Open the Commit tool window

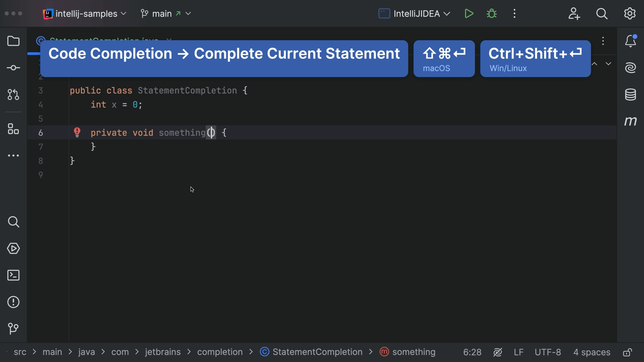pyautogui.click(x=13, y=68)
